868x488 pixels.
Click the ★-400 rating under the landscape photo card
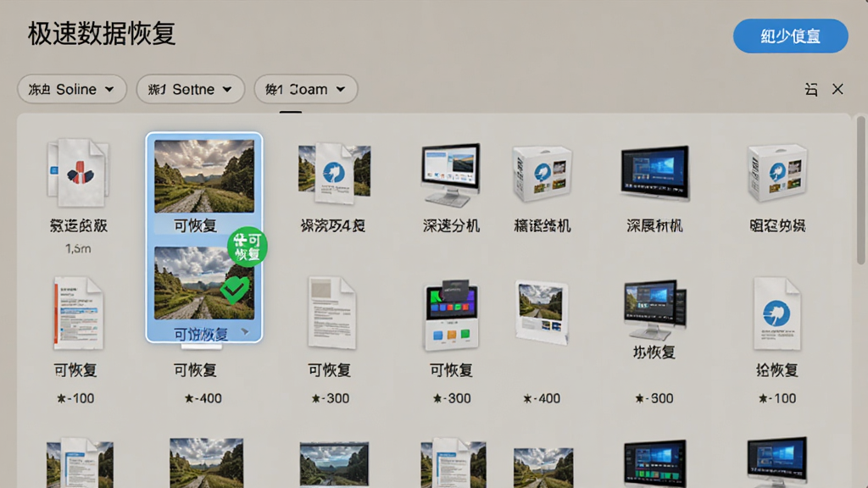point(542,398)
